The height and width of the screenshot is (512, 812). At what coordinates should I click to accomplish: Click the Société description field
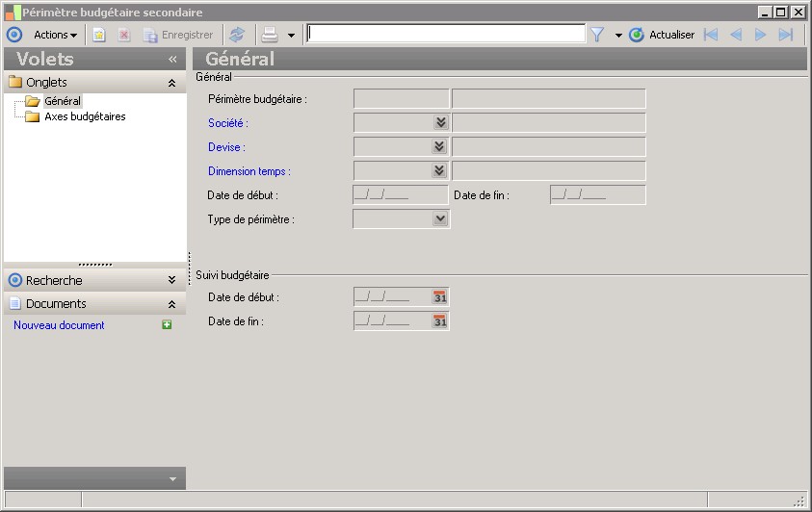click(x=549, y=123)
